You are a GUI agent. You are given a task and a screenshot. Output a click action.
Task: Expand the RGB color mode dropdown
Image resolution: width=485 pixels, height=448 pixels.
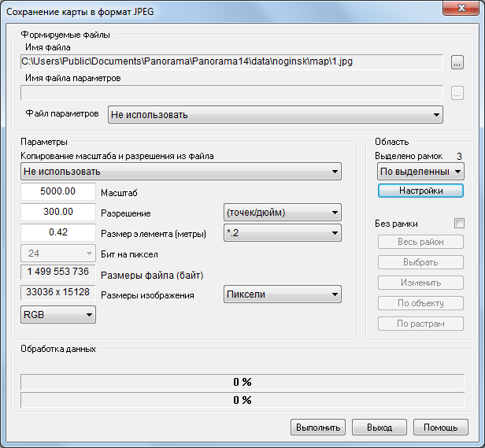coord(58,315)
